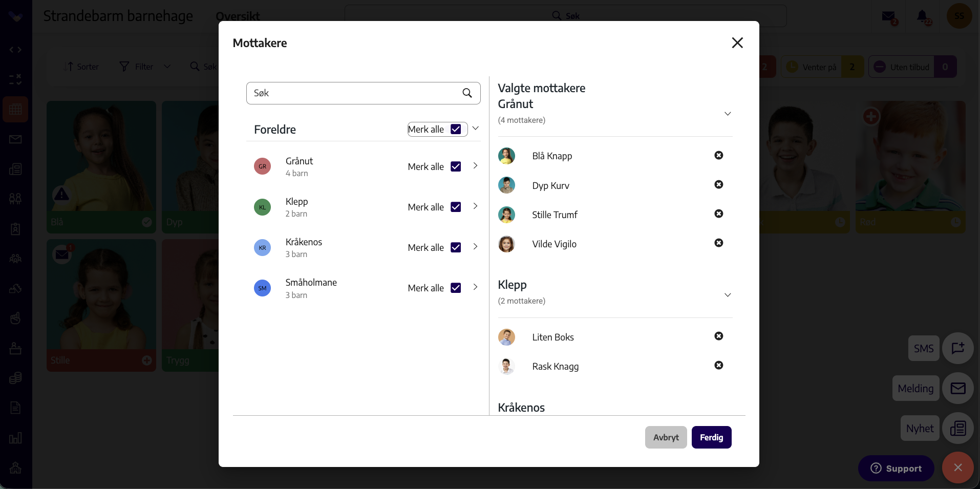Collapse the Foreldre section chevron

tap(475, 128)
